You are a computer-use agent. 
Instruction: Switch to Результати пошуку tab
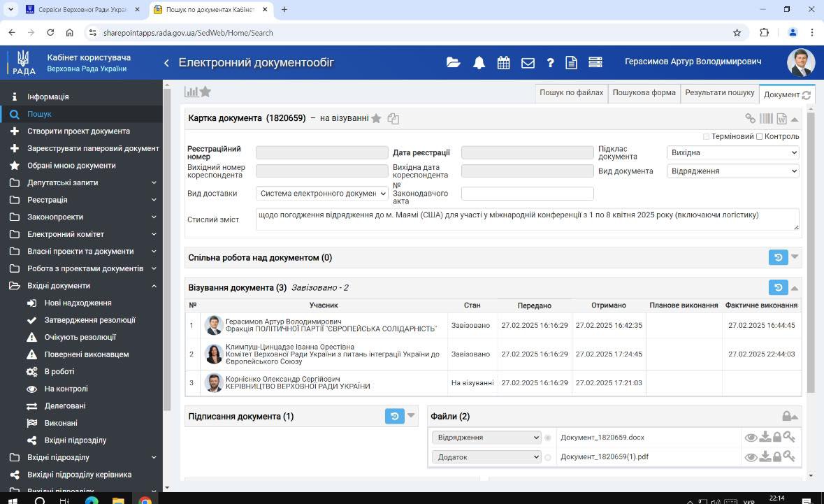(x=719, y=93)
